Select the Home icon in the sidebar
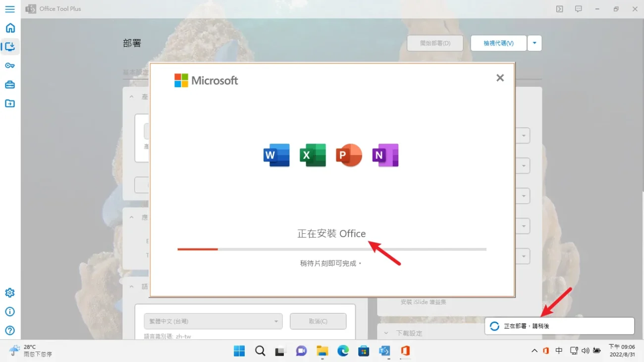This screenshot has height=362, width=644. point(10,28)
